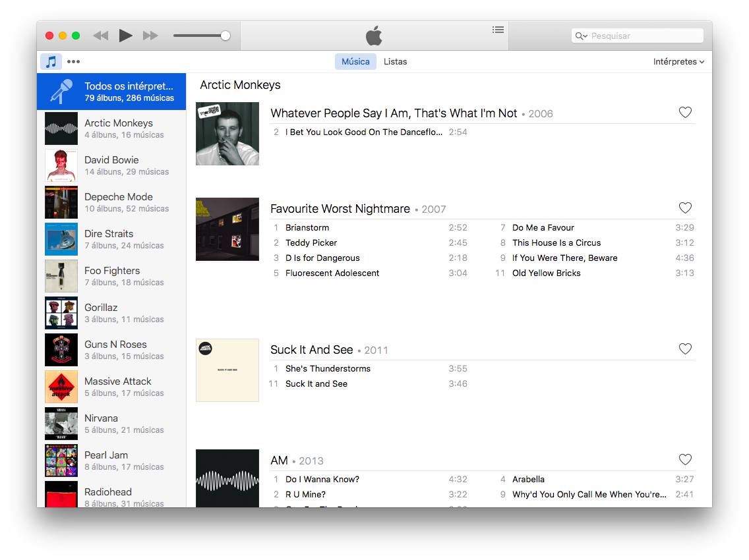Viewport: 749px width, 560px height.
Task: Open the Up Next list icon
Action: click(498, 30)
